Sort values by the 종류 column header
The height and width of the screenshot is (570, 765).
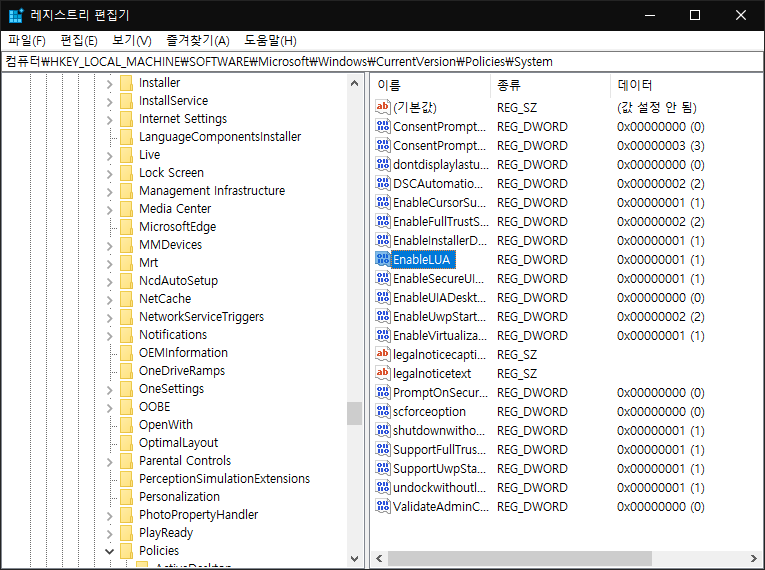[x=550, y=85]
